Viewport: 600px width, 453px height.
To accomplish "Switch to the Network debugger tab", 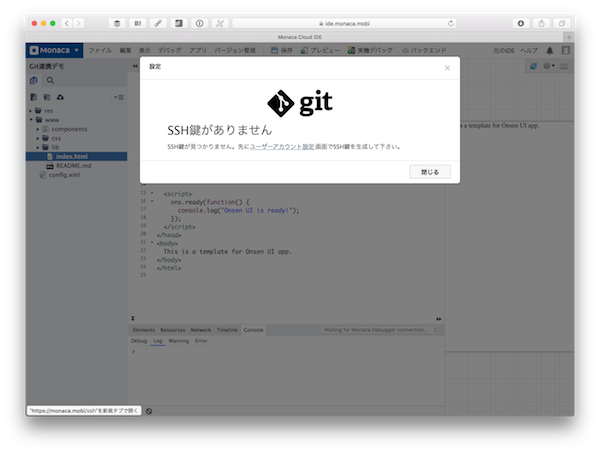I will 201,330.
